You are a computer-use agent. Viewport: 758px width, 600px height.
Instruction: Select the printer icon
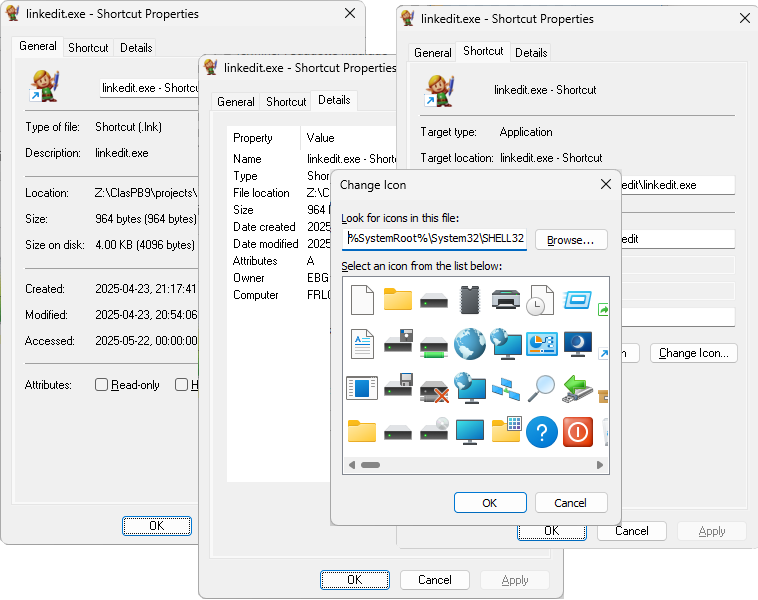505,299
